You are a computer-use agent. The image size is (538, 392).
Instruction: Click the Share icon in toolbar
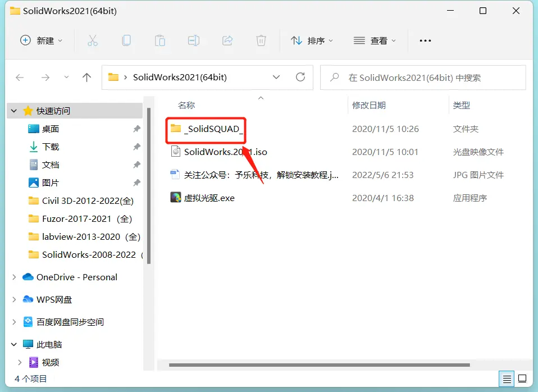click(x=227, y=40)
